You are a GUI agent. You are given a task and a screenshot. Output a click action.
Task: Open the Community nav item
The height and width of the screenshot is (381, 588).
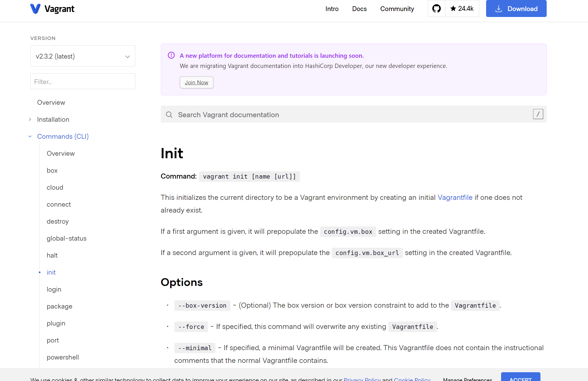[397, 9]
